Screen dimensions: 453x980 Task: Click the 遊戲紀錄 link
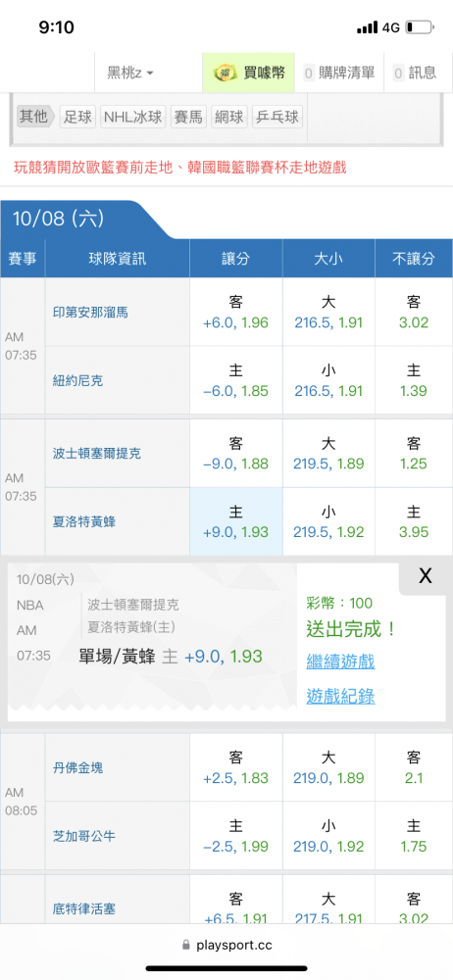point(340,696)
